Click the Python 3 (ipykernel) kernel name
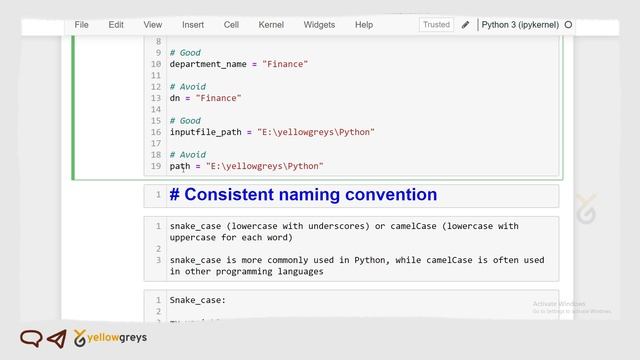The height and width of the screenshot is (360, 640). [520, 25]
